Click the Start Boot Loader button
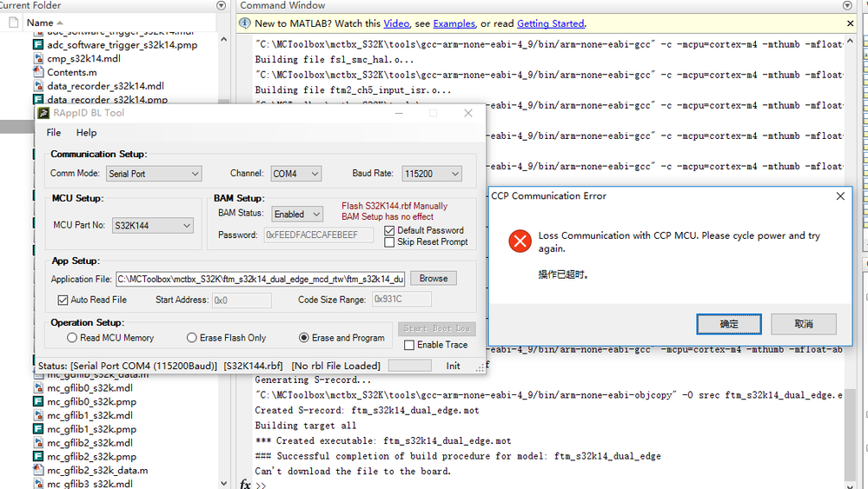868x489 pixels. pos(437,328)
